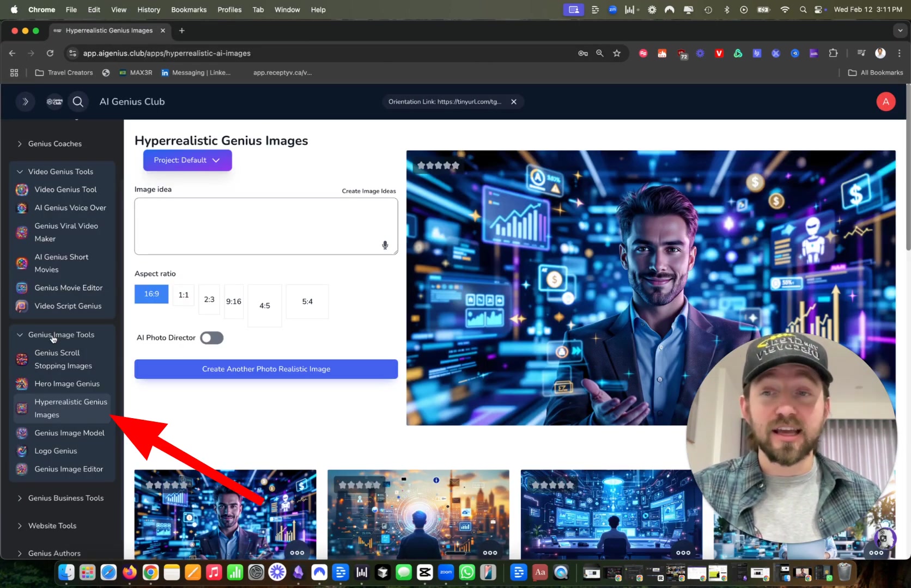This screenshot has width=911, height=588.
Task: Expand the collapsed sidebar arrow button
Action: click(25, 102)
